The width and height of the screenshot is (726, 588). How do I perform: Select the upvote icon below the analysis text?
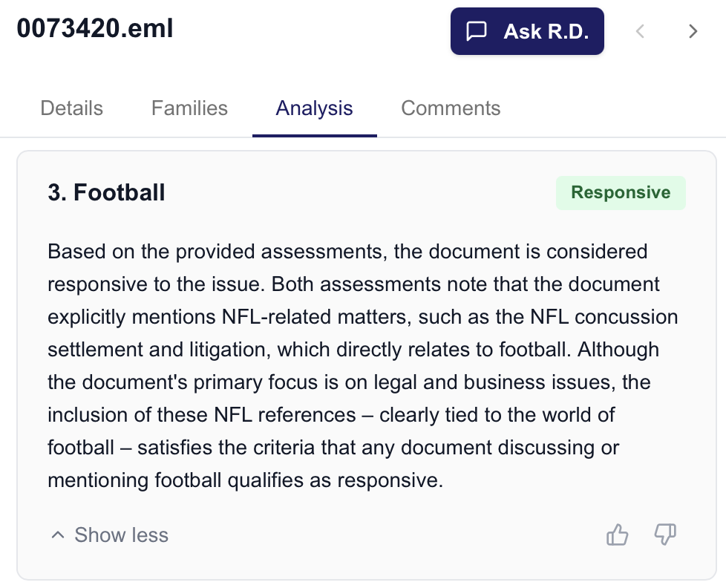tap(617, 535)
